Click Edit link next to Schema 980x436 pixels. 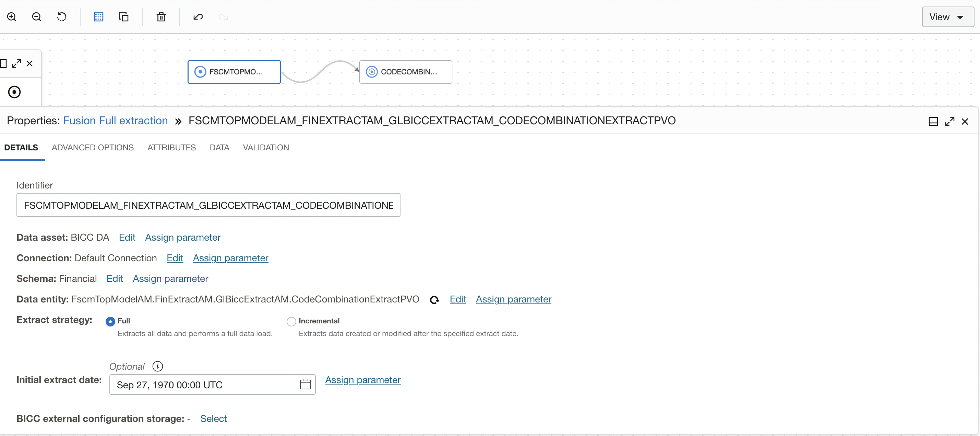coord(115,279)
